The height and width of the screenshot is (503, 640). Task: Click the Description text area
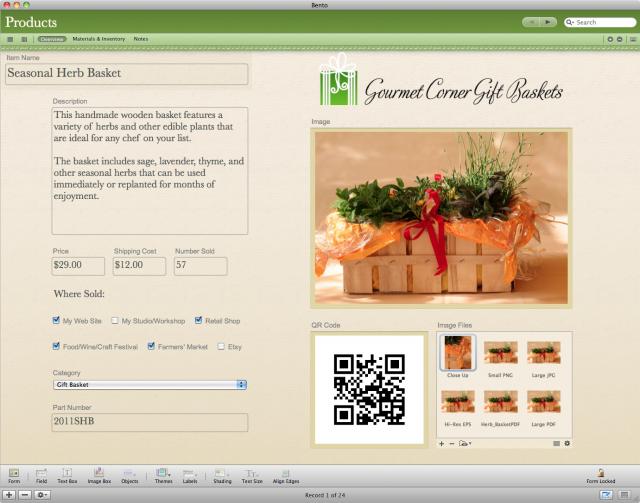[x=150, y=171]
